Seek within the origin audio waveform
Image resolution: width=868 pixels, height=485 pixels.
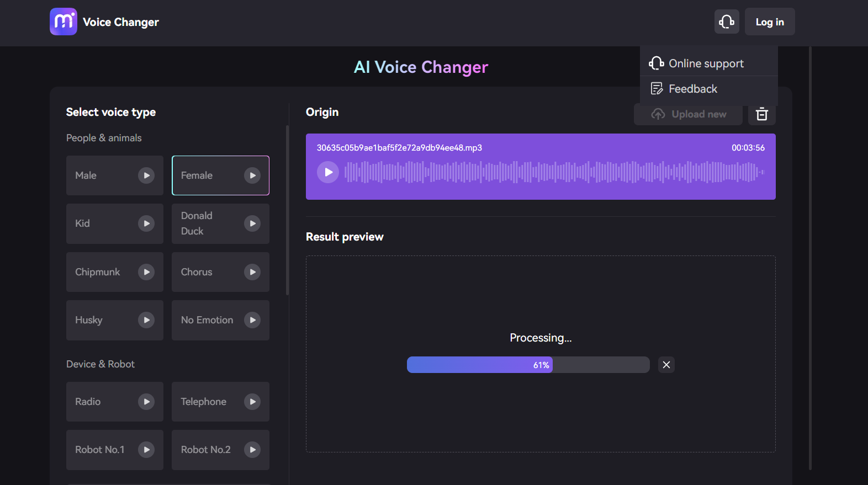click(554, 172)
